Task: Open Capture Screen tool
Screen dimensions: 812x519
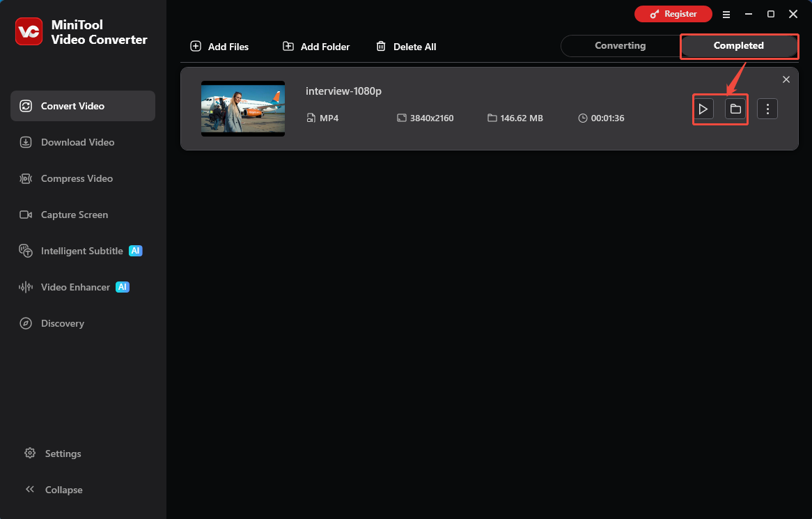Action: click(63, 215)
